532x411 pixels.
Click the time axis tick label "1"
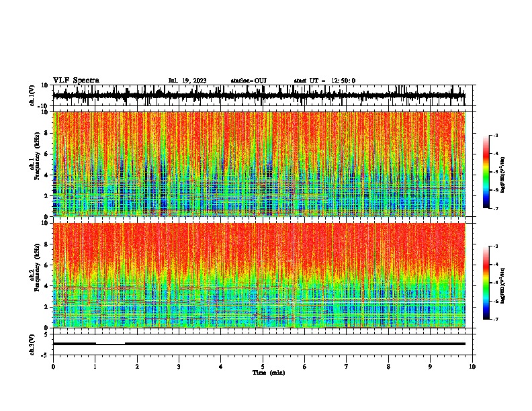(x=95, y=367)
